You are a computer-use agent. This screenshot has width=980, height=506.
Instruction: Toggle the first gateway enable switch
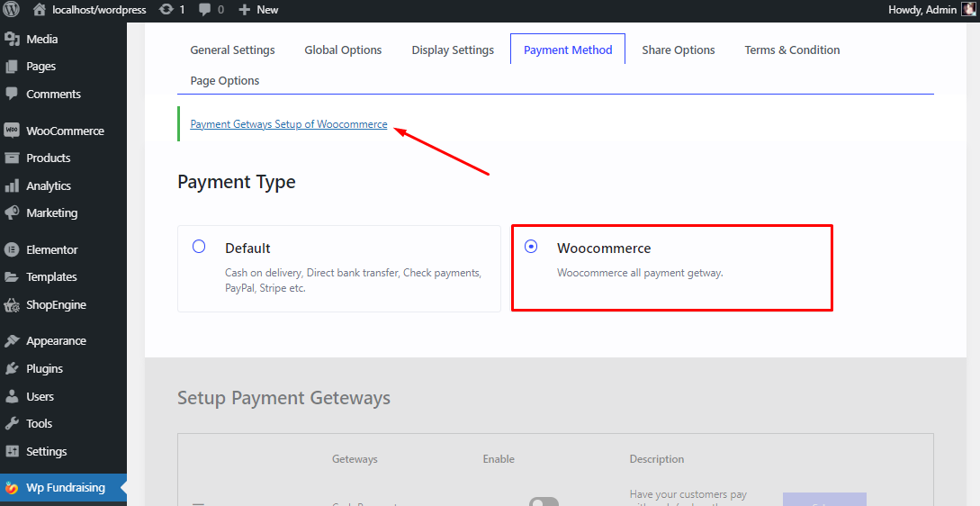tap(544, 501)
